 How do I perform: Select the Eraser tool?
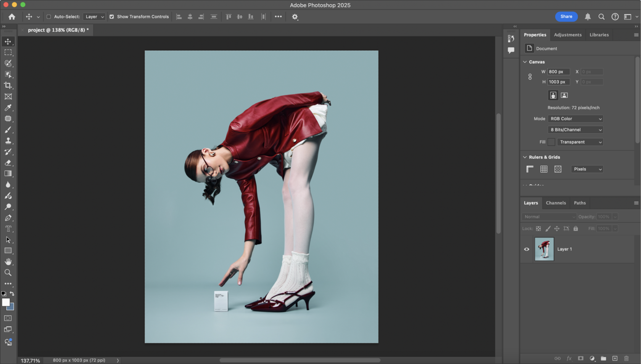click(8, 163)
